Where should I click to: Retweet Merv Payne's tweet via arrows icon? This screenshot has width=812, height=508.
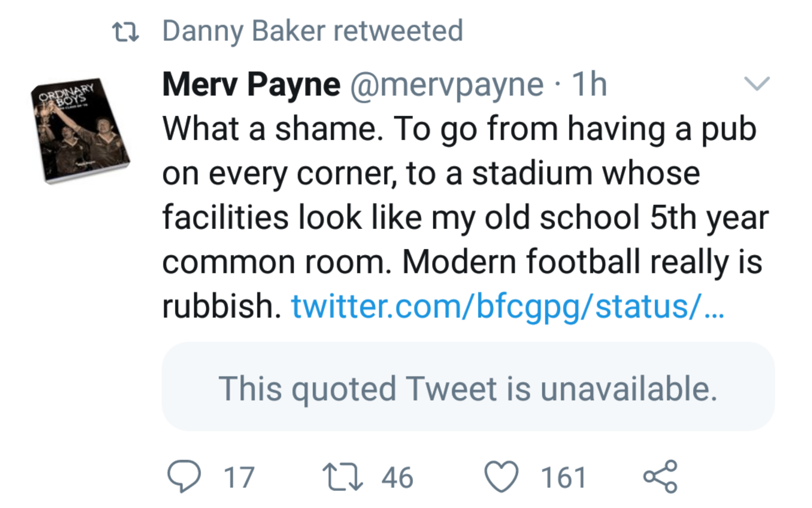point(343,477)
